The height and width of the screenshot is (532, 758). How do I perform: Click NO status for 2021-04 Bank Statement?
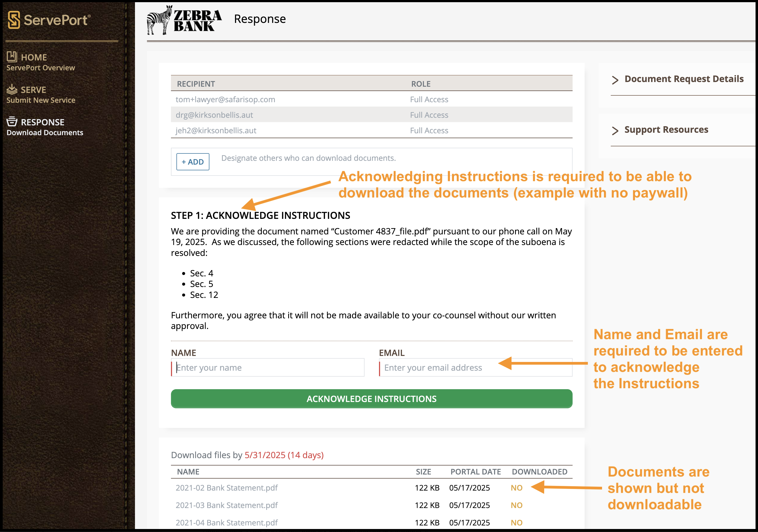pyautogui.click(x=516, y=523)
